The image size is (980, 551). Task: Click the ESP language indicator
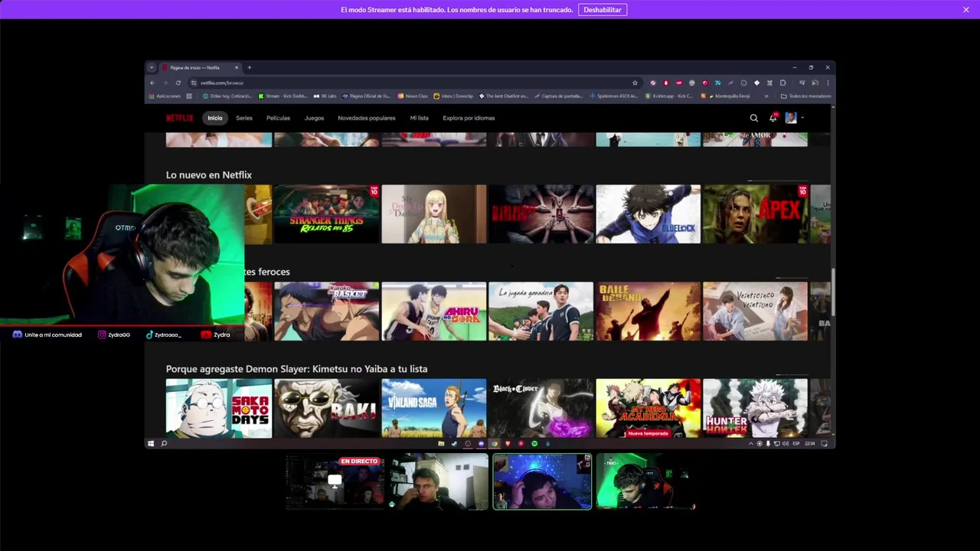click(796, 443)
